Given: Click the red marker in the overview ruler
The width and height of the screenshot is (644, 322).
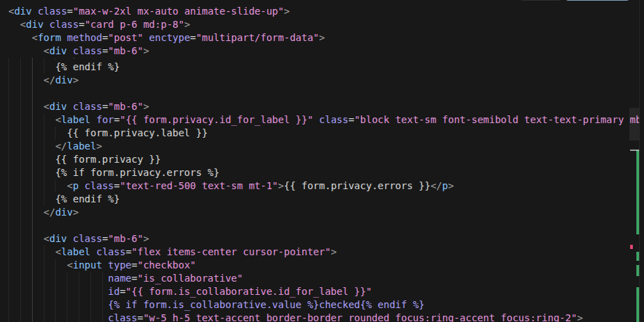Looking at the screenshot, I should 631,247.
